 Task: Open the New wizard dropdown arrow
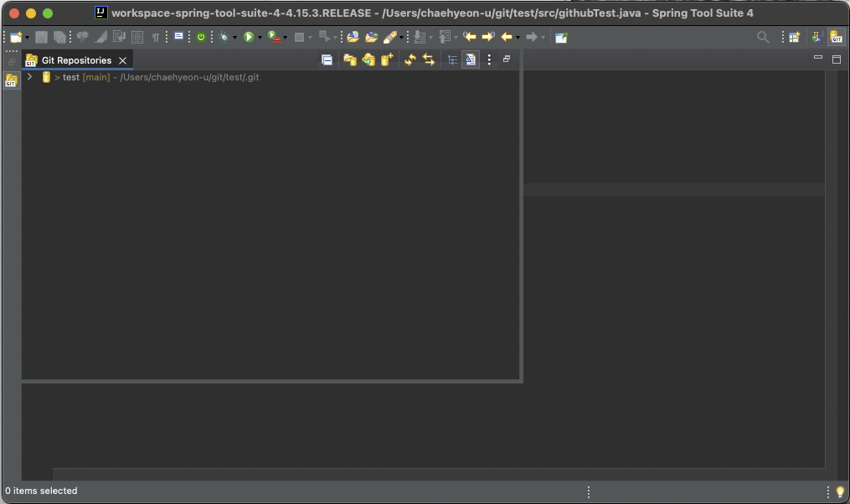click(27, 38)
